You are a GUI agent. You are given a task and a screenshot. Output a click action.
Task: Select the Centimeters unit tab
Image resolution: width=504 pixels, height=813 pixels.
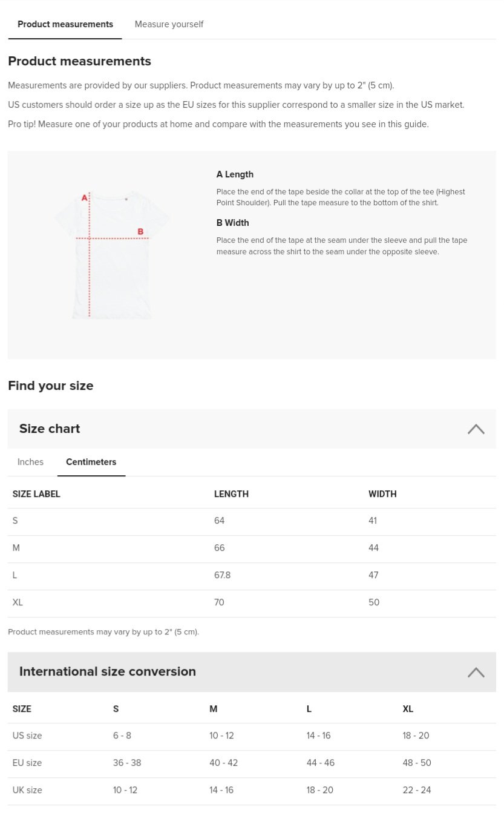pyautogui.click(x=91, y=462)
